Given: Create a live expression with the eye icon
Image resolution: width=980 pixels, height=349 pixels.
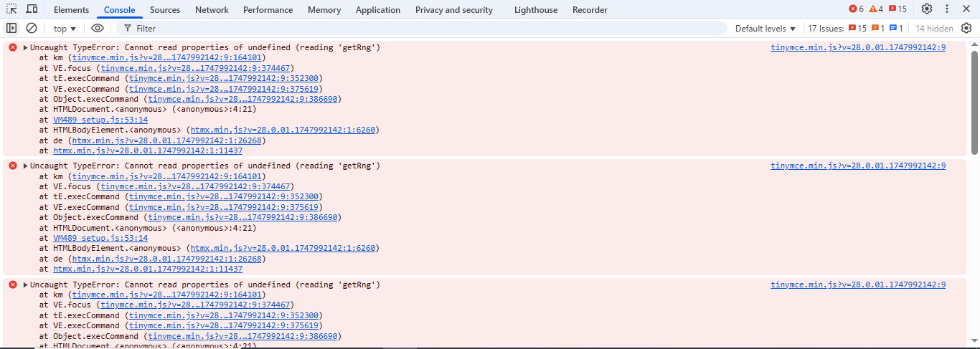Looking at the screenshot, I should pyautogui.click(x=98, y=29).
